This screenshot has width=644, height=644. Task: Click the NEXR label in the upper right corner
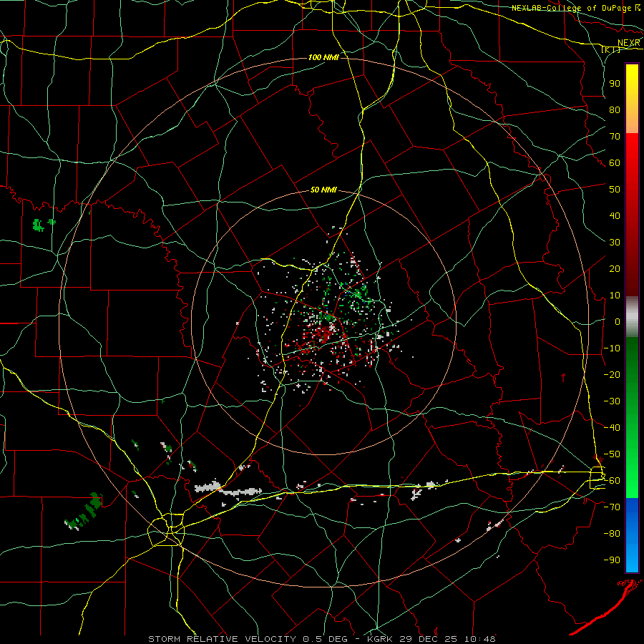pos(628,43)
